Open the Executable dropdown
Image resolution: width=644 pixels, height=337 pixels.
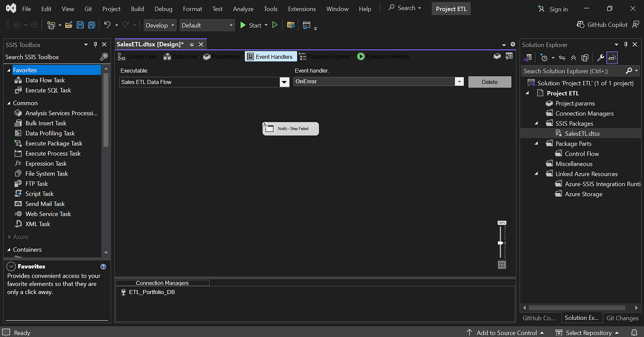(284, 82)
